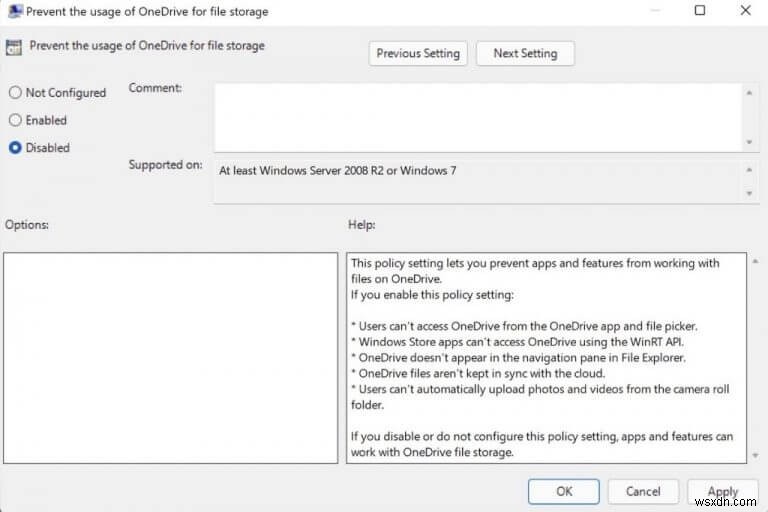768x512 pixels.
Task: Click Help panel scroll down arrow
Action: [x=755, y=455]
